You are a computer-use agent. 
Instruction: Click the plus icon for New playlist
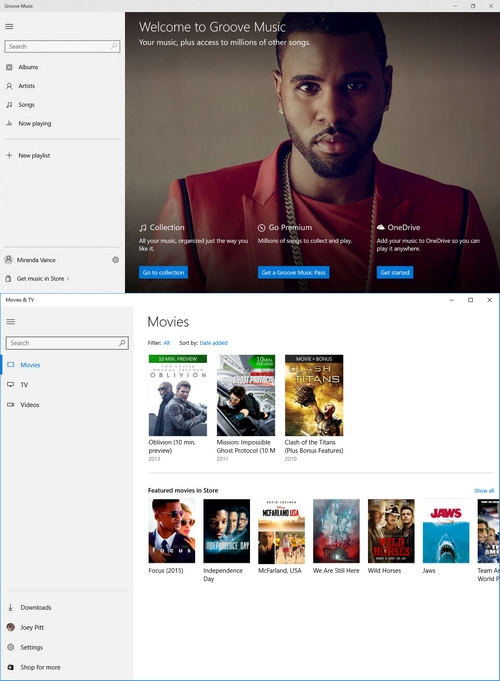tap(9, 155)
